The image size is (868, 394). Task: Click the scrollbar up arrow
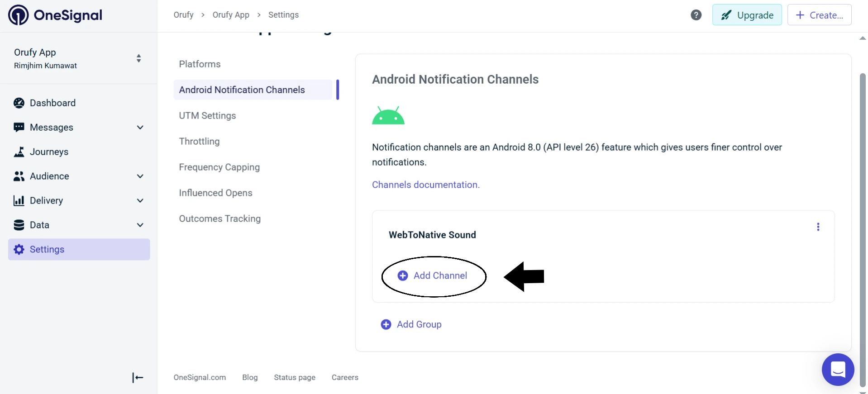point(863,38)
